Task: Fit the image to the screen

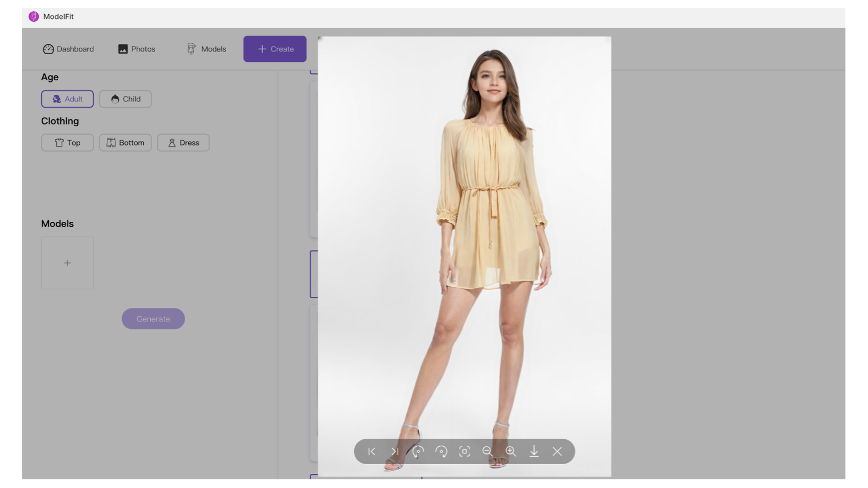Action: (x=464, y=451)
